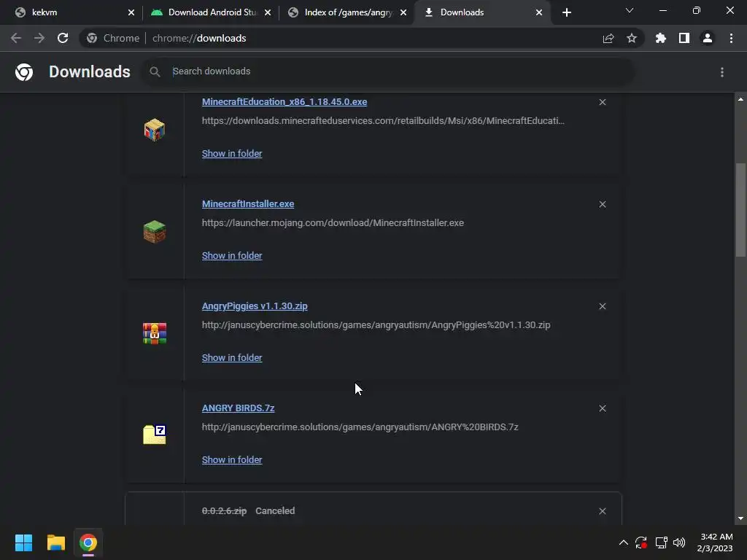The height and width of the screenshot is (560, 747).
Task: Click the canceled 0.0.2.6.zip filename
Action: 225,511
